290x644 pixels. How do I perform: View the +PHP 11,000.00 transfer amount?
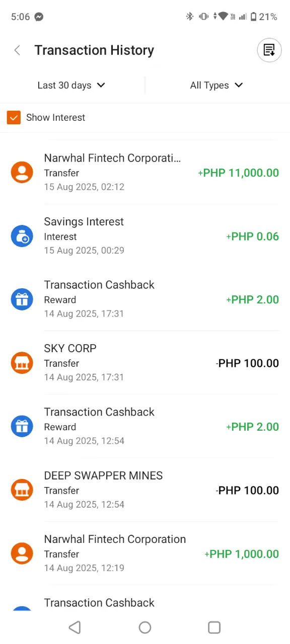click(x=238, y=173)
